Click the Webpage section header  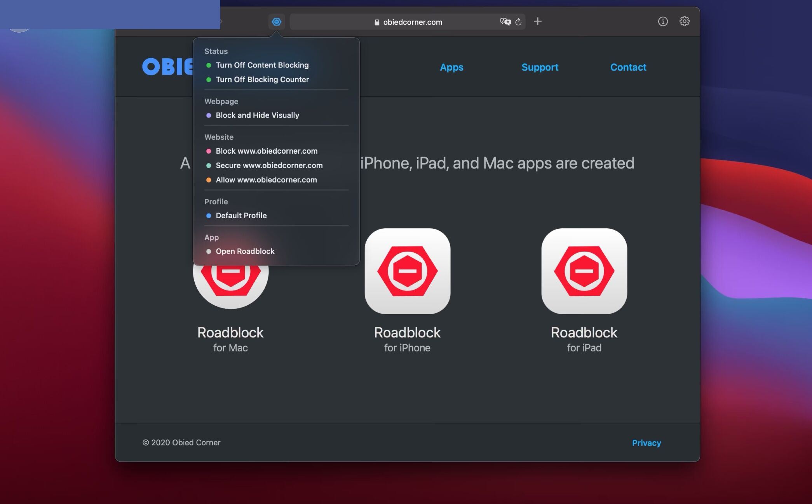click(x=221, y=101)
